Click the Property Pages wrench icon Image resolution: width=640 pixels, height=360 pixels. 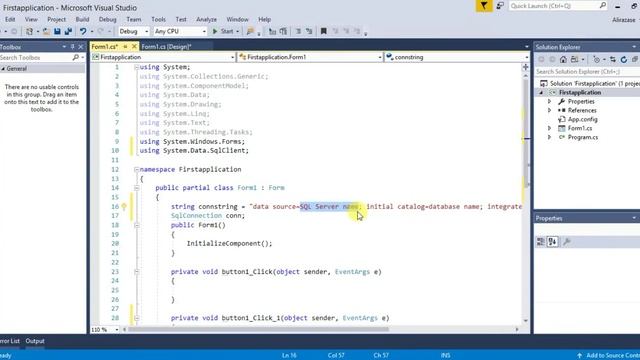click(x=567, y=242)
